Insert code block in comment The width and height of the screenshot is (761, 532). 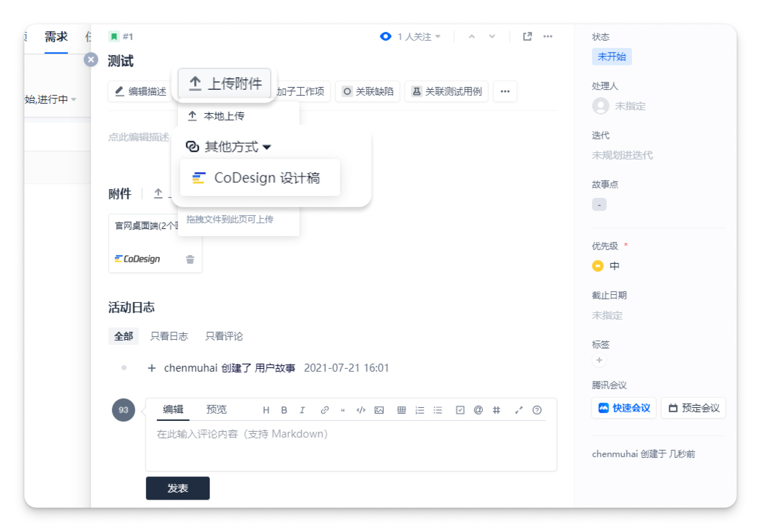click(x=361, y=410)
